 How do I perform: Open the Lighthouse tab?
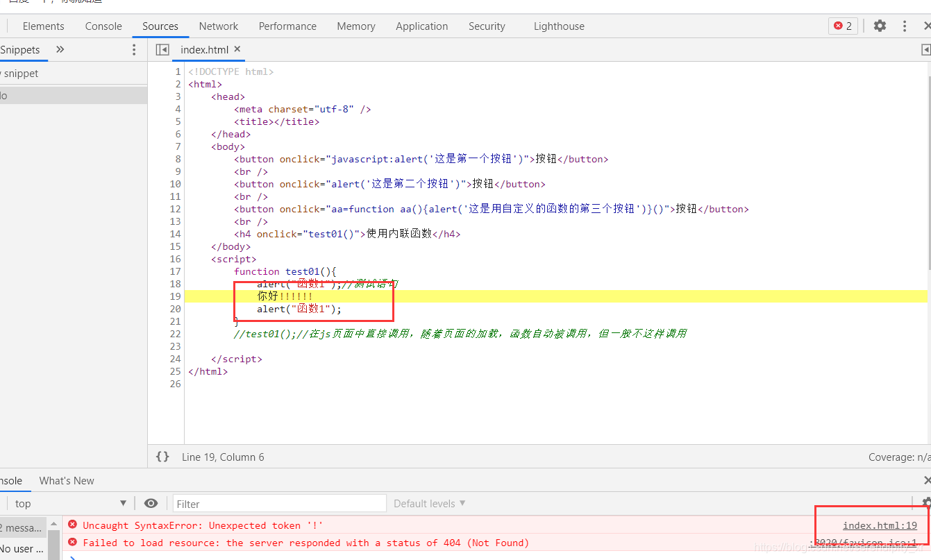click(x=559, y=26)
